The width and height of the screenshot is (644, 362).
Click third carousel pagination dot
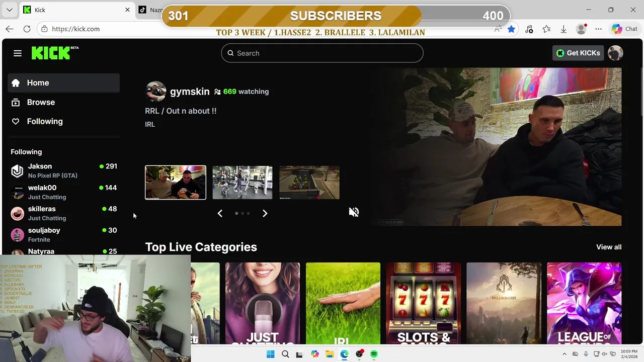coord(248,213)
